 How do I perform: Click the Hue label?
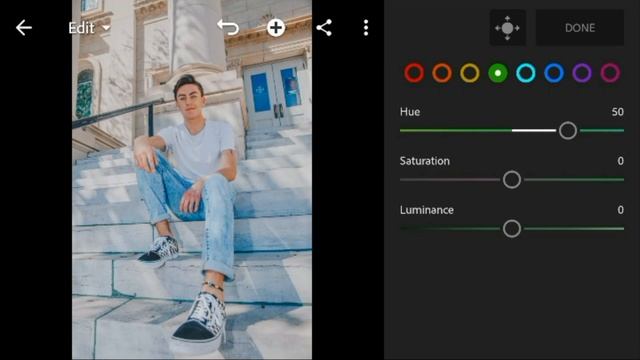[410, 112]
